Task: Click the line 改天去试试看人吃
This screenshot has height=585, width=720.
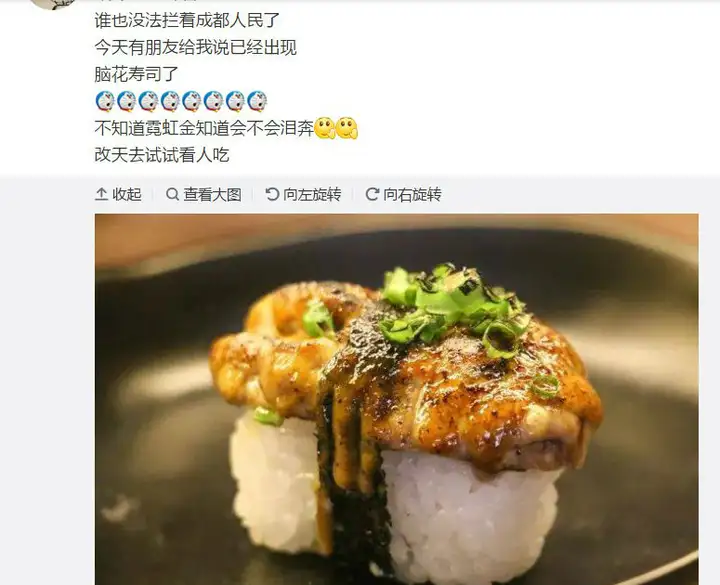Action: pos(162,155)
